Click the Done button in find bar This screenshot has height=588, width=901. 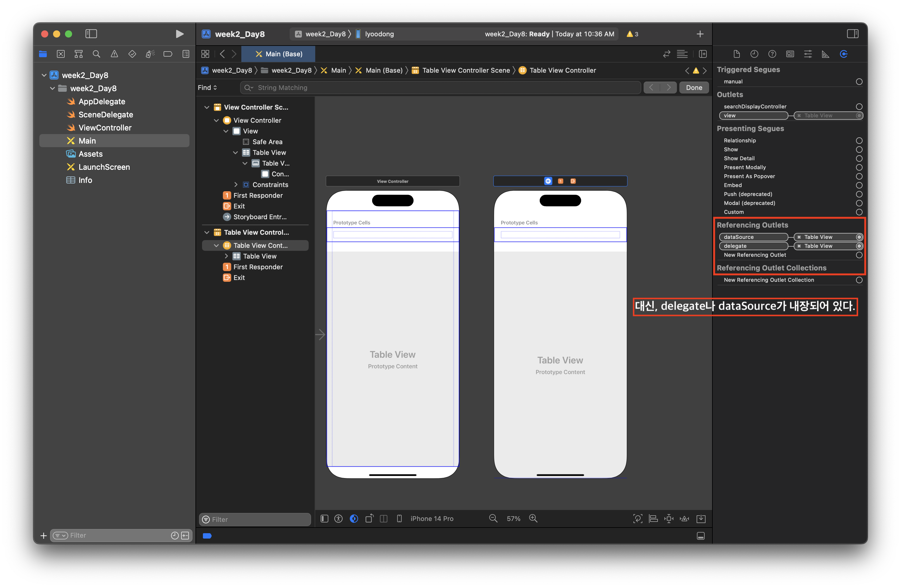(x=694, y=88)
